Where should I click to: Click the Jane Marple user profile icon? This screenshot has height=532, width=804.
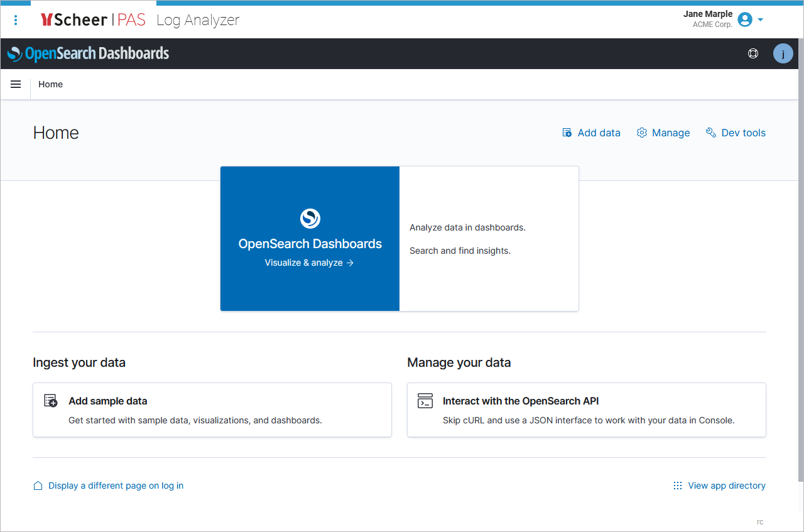click(x=745, y=19)
